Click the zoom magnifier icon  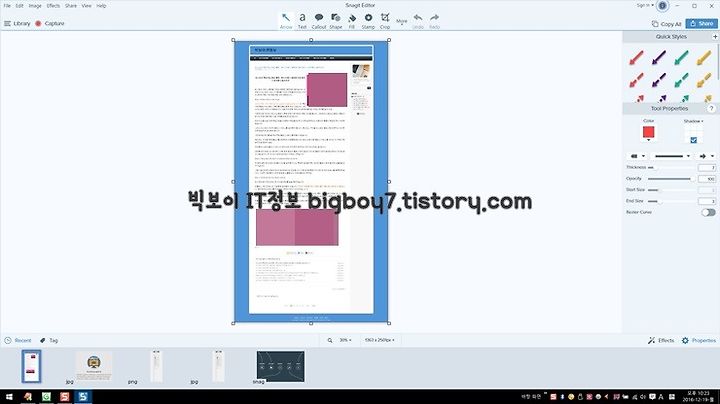coord(330,340)
